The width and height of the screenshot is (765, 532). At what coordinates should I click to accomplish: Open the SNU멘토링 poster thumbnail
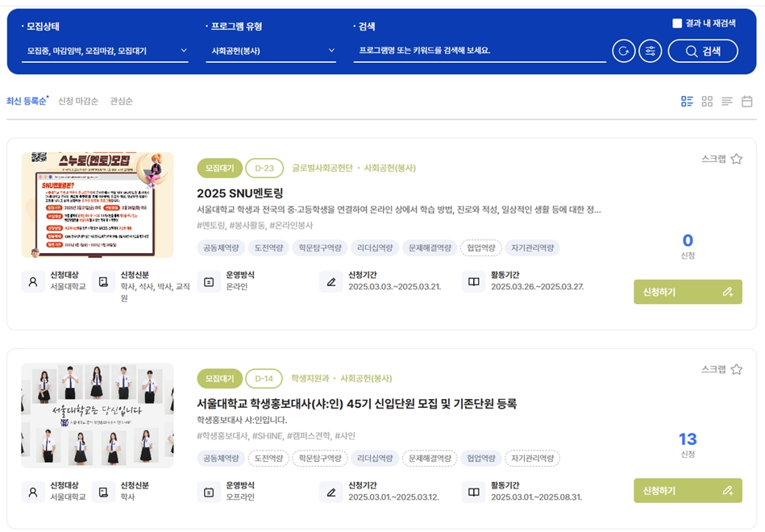tap(98, 203)
